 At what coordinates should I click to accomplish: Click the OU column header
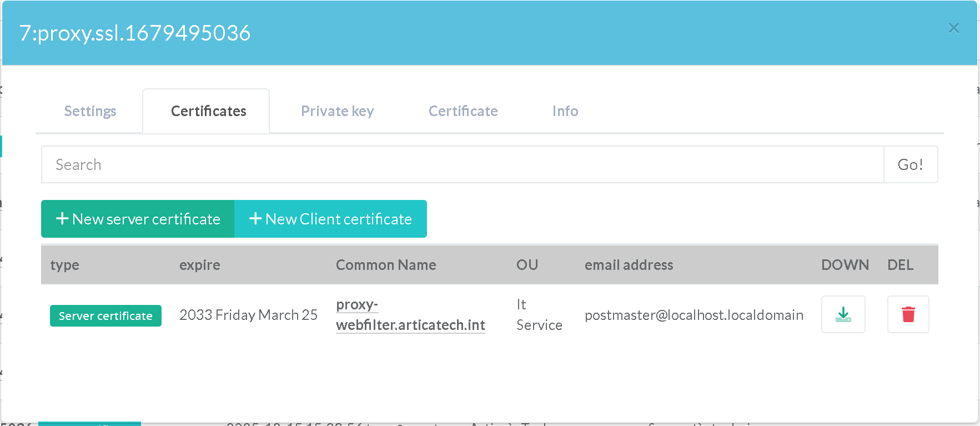pos(527,265)
